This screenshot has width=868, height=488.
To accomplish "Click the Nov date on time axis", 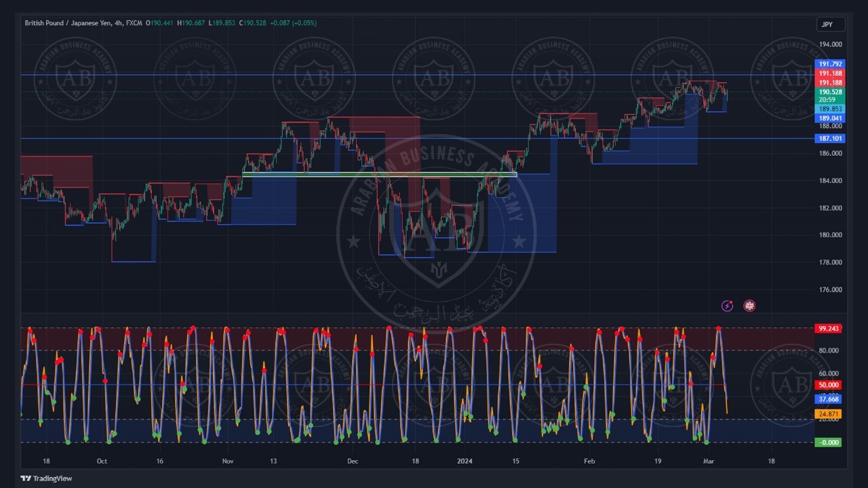I will click(228, 461).
